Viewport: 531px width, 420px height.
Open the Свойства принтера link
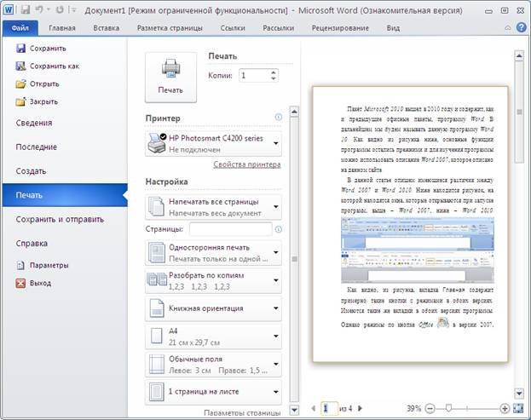[246, 164]
